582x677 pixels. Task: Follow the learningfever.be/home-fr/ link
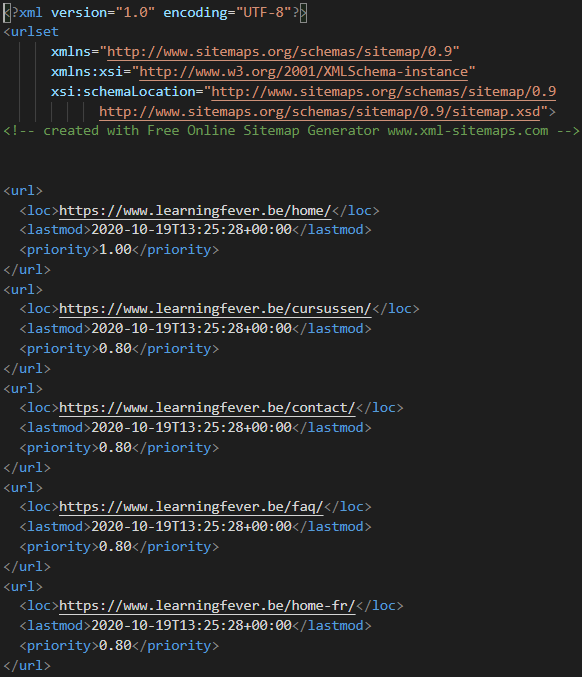(x=207, y=606)
